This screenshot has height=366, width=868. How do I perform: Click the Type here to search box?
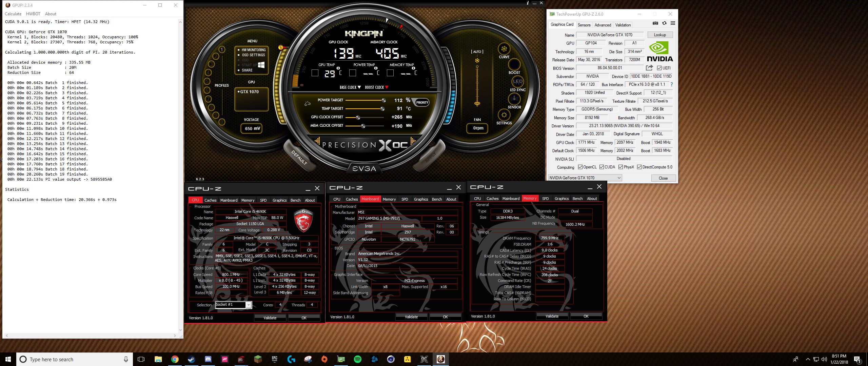(x=75, y=359)
